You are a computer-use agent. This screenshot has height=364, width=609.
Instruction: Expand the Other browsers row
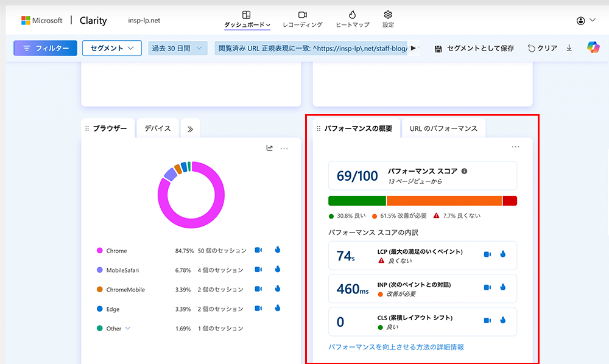[x=128, y=328]
